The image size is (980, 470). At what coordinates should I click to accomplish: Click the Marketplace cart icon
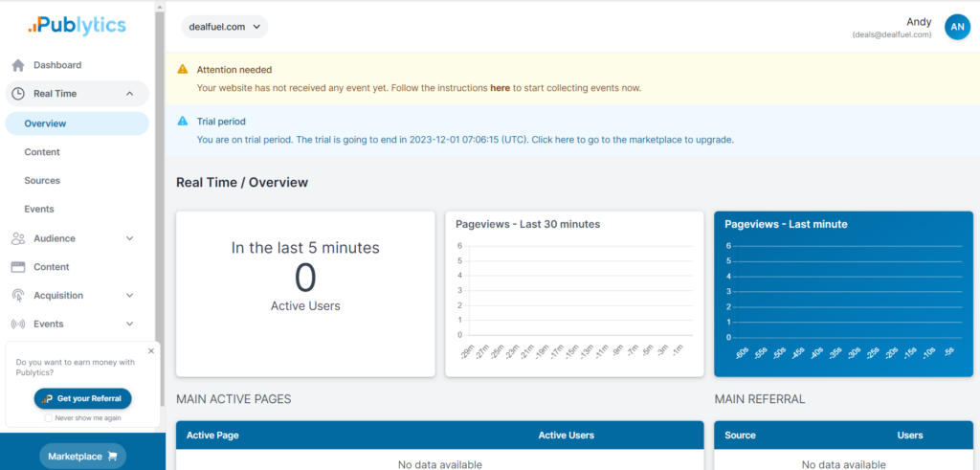(113, 457)
